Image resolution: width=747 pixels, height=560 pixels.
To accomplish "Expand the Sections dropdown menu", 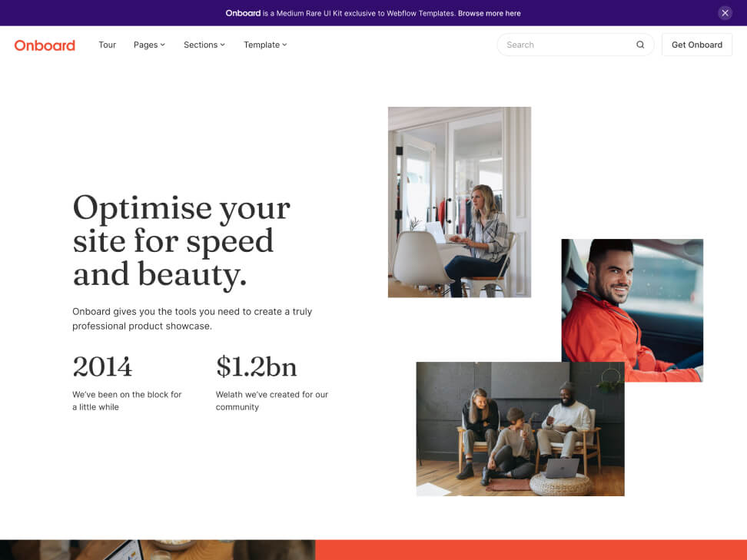I will [x=204, y=45].
